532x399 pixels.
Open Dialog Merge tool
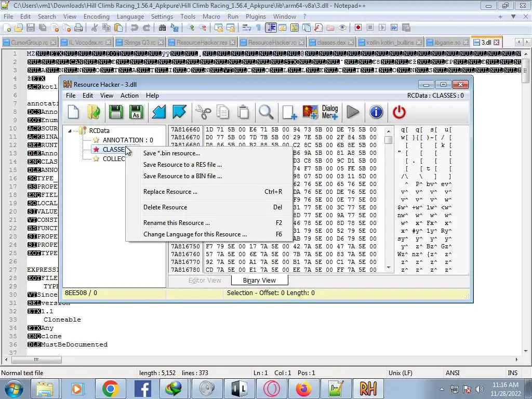330,112
